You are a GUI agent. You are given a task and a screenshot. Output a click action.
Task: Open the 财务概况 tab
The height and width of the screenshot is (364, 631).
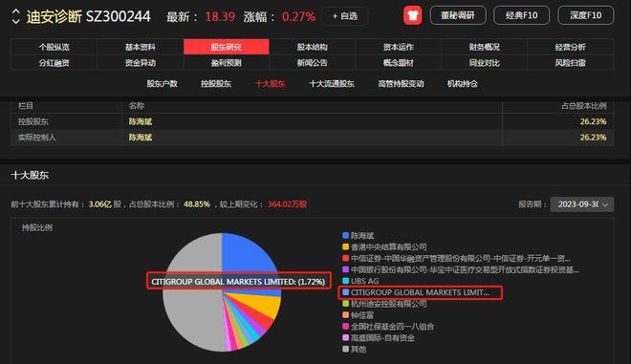point(484,47)
